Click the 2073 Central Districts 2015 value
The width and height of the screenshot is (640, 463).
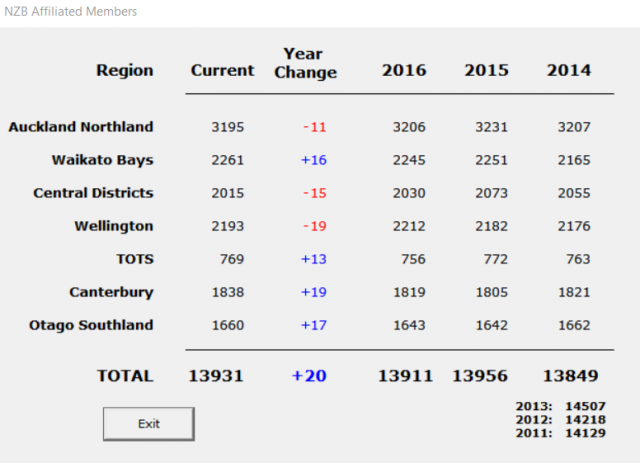492,193
